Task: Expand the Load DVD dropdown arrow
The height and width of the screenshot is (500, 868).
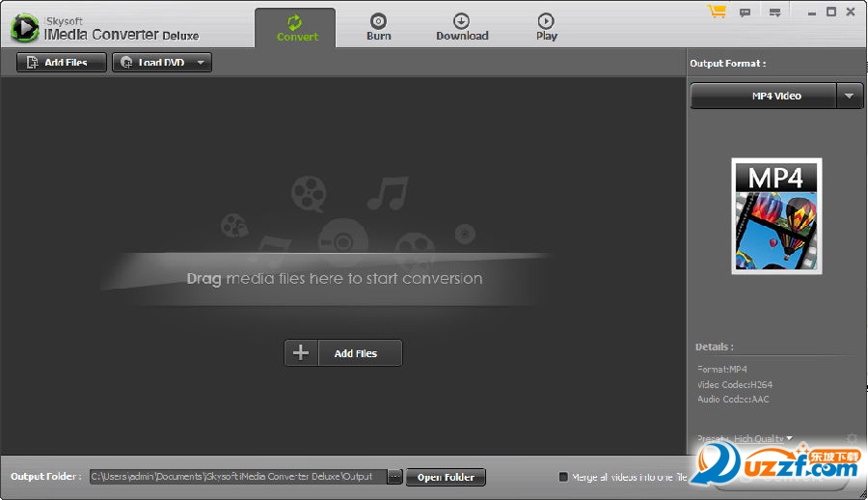Action: point(201,62)
